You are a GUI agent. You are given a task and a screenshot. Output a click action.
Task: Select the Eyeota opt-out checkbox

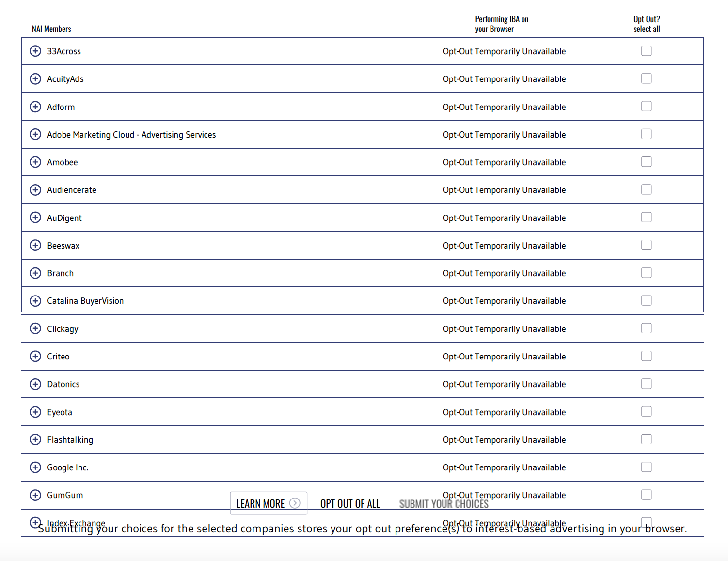pos(647,411)
